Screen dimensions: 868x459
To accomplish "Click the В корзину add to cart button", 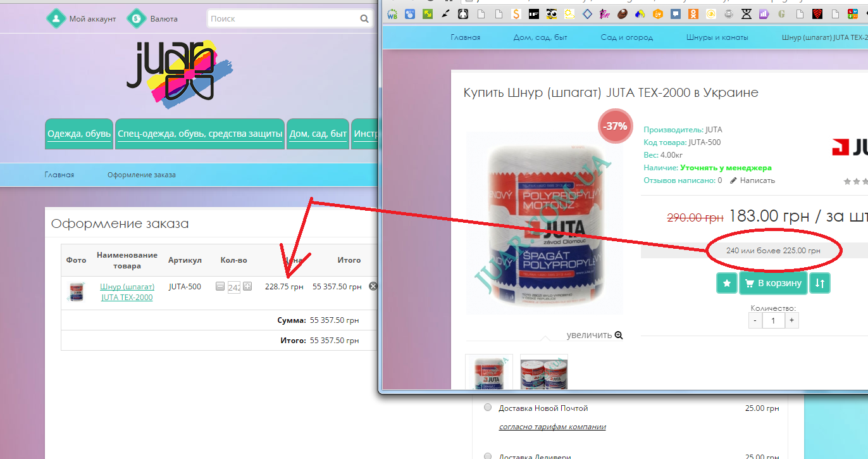I will point(774,283).
